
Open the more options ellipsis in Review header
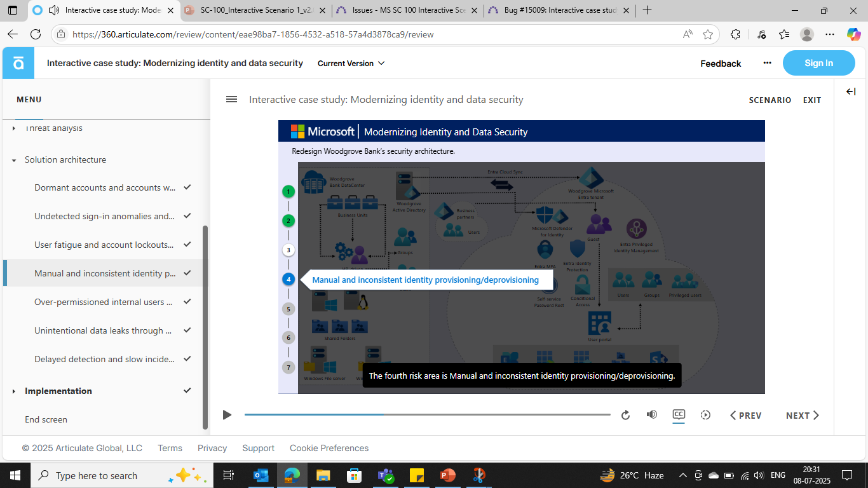[x=767, y=63]
